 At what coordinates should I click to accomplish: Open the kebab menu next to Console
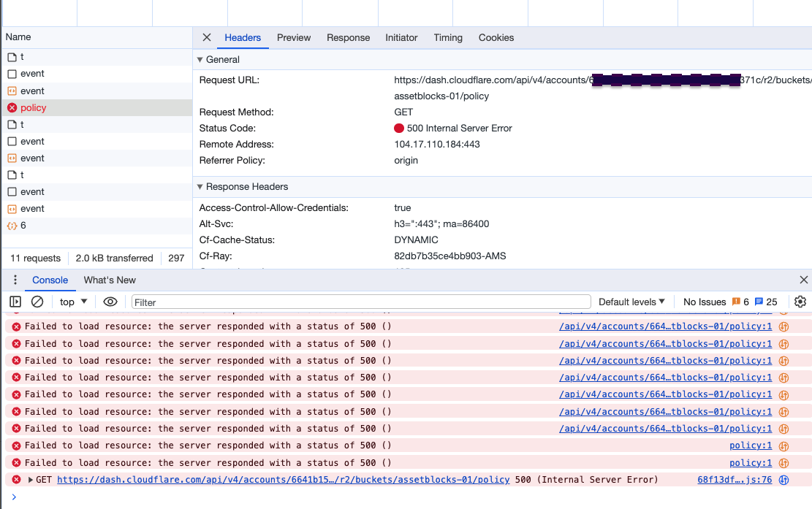coord(15,280)
